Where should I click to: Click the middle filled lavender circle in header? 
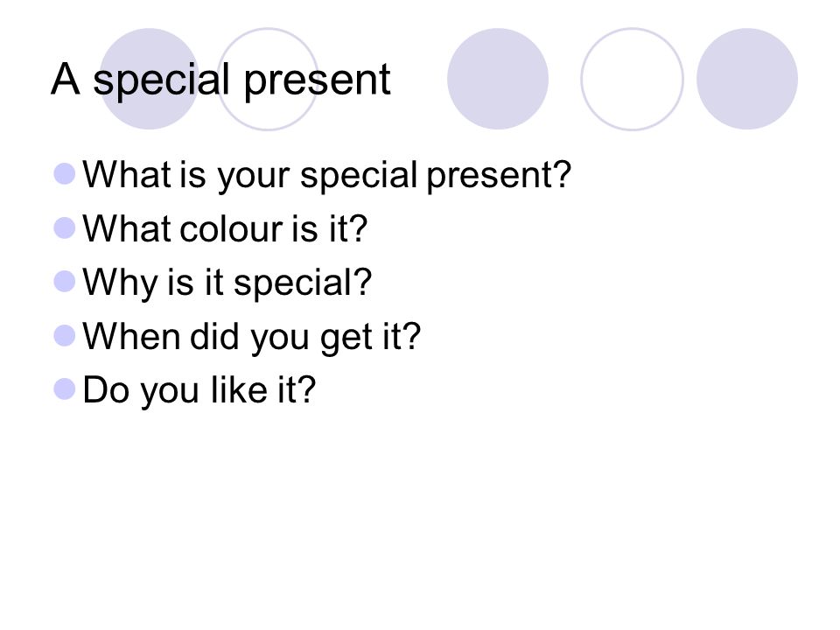pos(498,79)
